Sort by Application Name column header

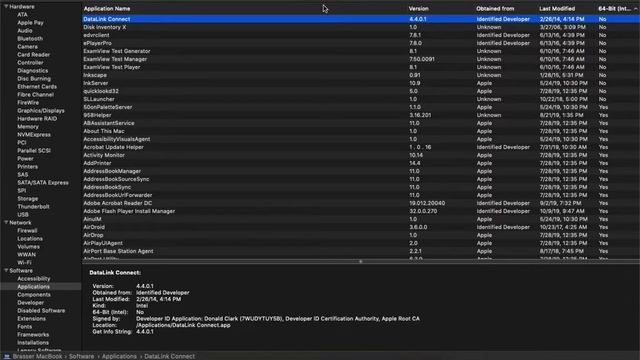107,9
